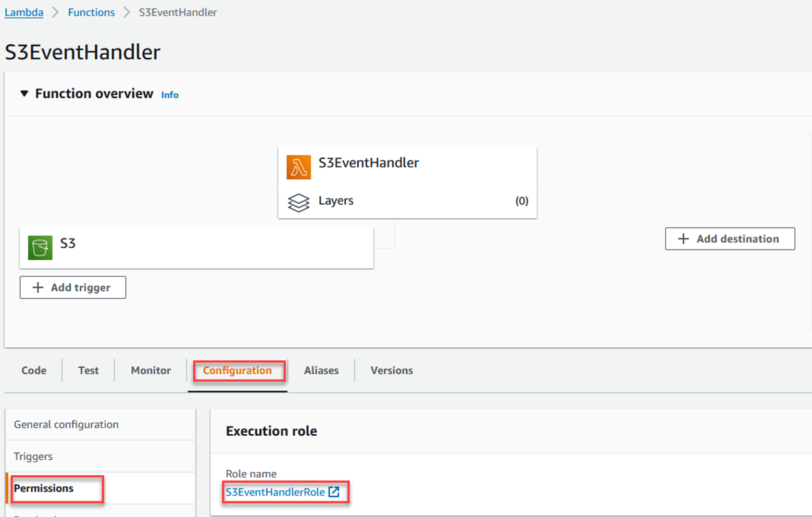Click the Execution role heading
This screenshot has width=812, height=517.
(x=271, y=431)
